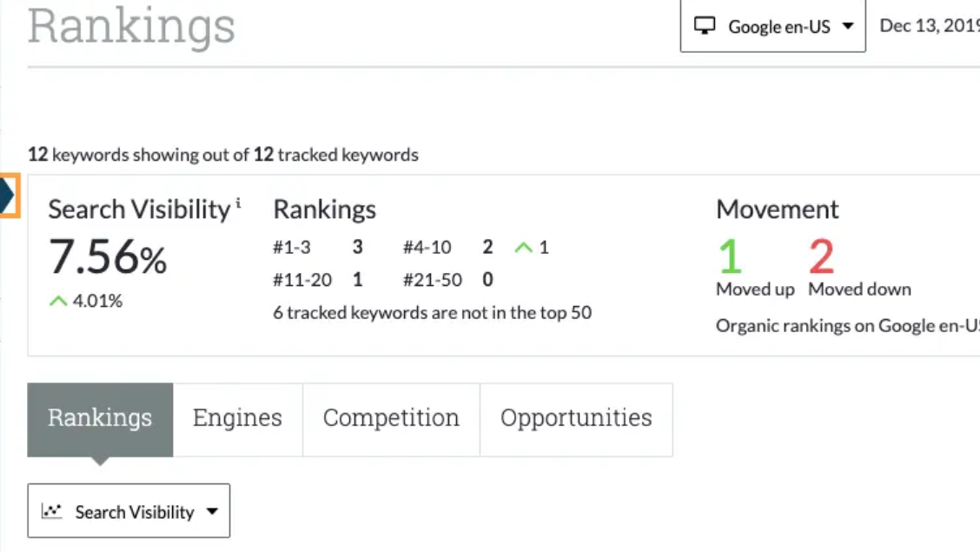This screenshot has width=980, height=552.
Task: Open the Competition tab
Action: pyautogui.click(x=391, y=419)
